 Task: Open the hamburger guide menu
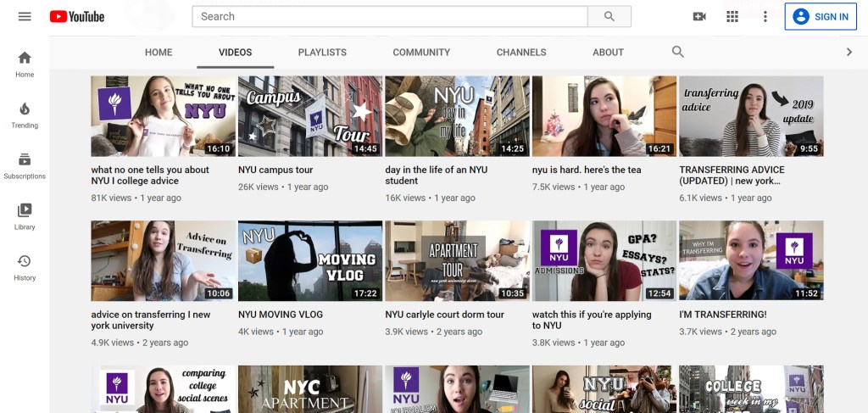coord(25,17)
